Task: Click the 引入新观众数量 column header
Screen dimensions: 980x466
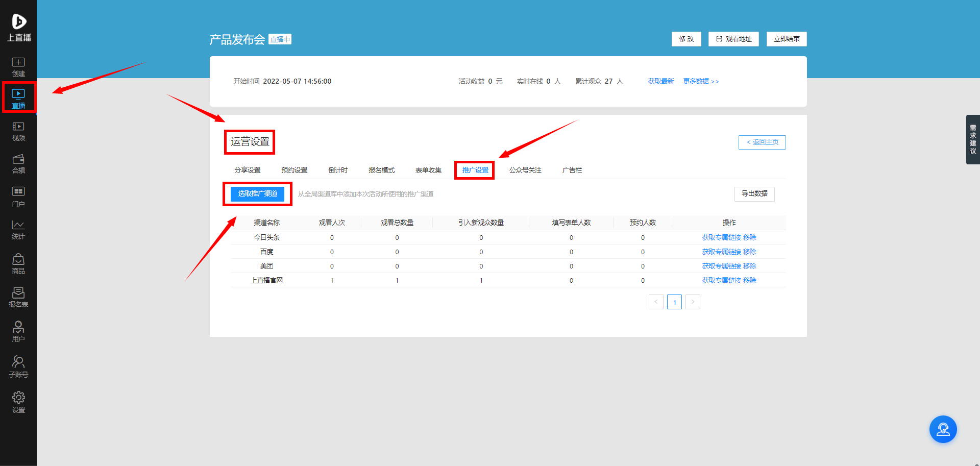Action: (x=481, y=223)
